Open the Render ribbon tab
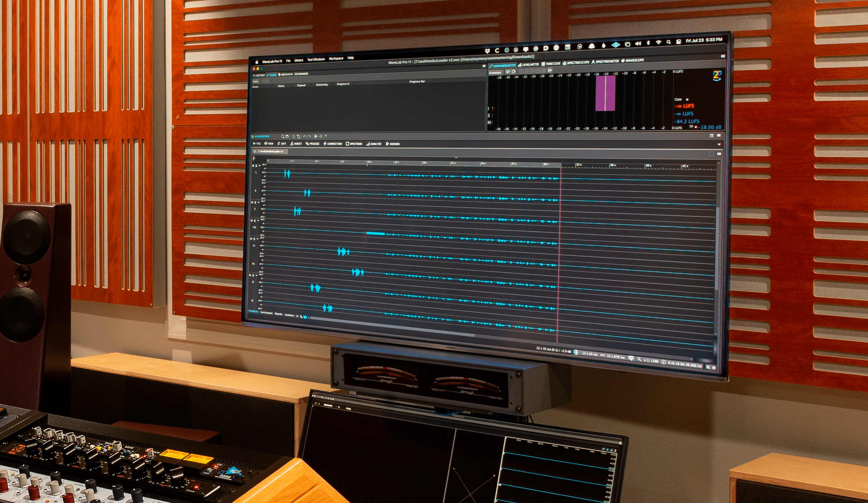 (x=393, y=144)
